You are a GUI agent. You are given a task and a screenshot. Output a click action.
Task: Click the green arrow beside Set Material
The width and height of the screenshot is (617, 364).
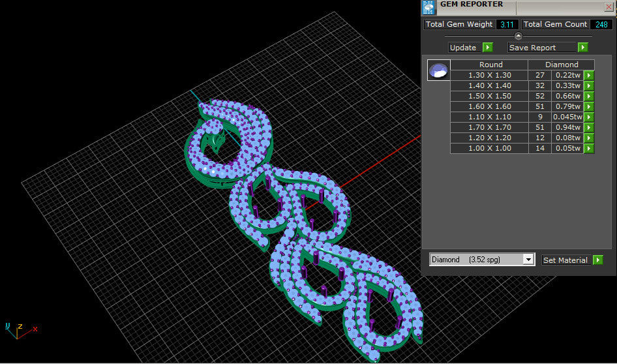[x=597, y=260]
